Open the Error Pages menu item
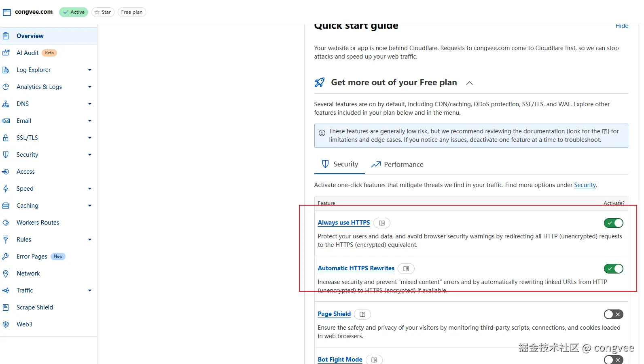Viewport: 644px width, 364px height. 49,257
